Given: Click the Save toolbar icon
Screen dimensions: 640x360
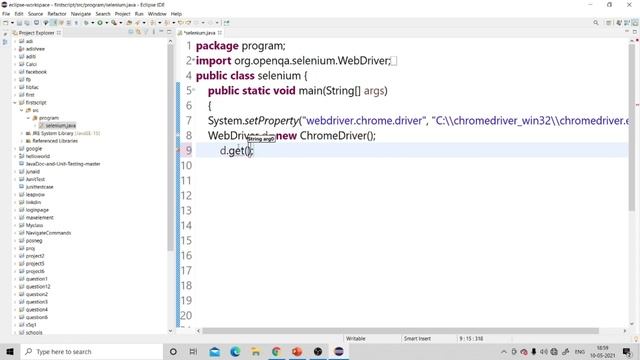Looking at the screenshot, I should pyautogui.click(x=19, y=23).
